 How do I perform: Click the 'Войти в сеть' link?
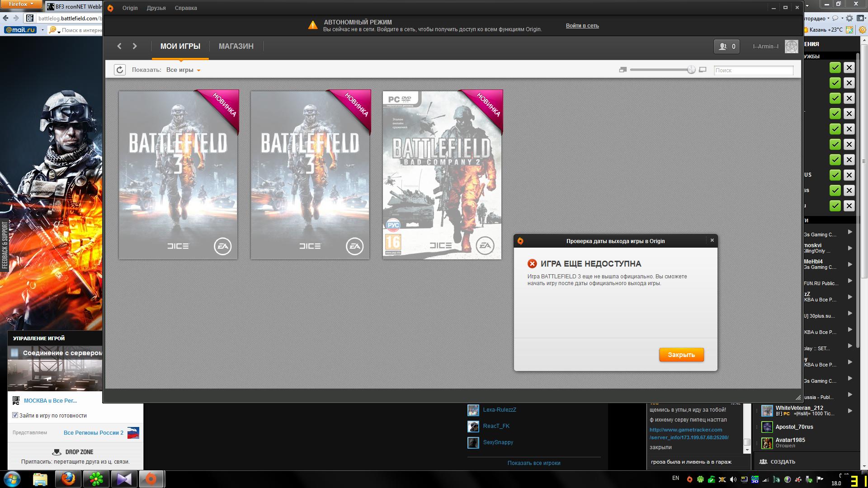(582, 26)
